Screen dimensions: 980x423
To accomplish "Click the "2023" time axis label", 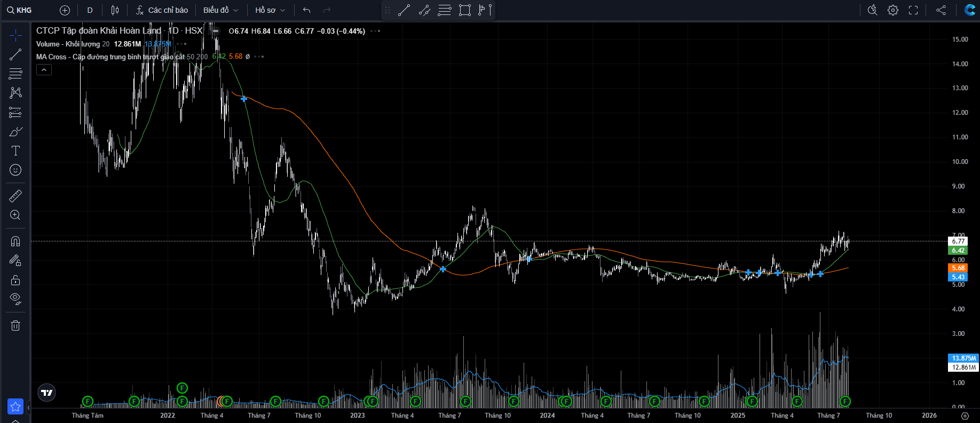I will pos(358,416).
